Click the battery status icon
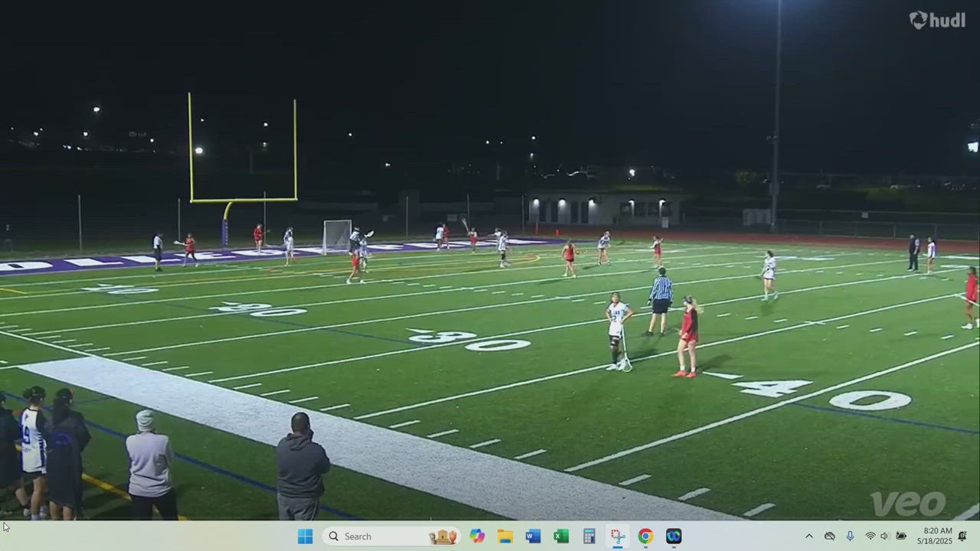 point(901,536)
